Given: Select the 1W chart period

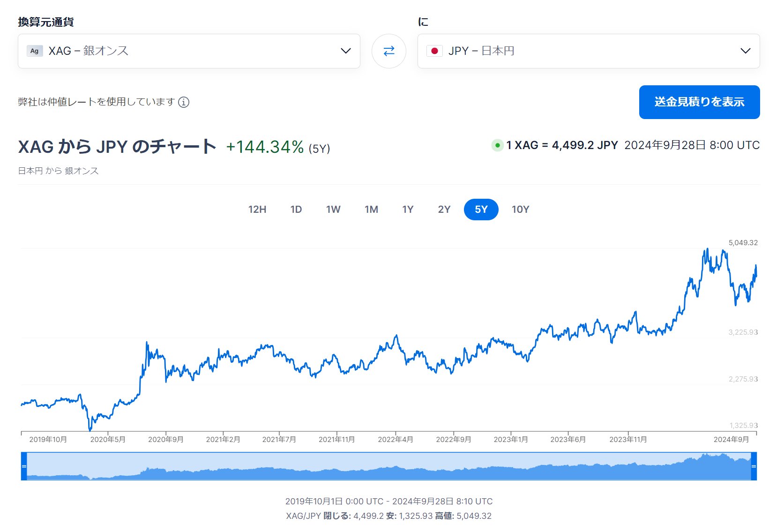Looking at the screenshot, I should 333,210.
